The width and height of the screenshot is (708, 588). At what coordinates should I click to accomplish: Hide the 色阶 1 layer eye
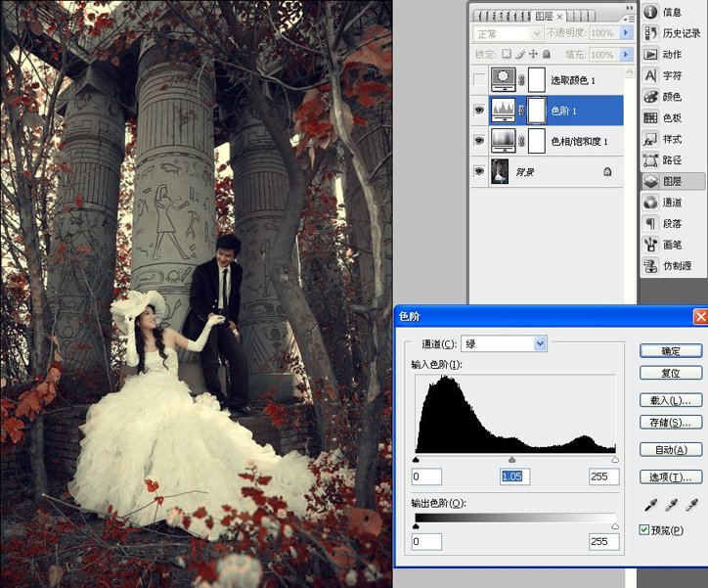tap(479, 111)
